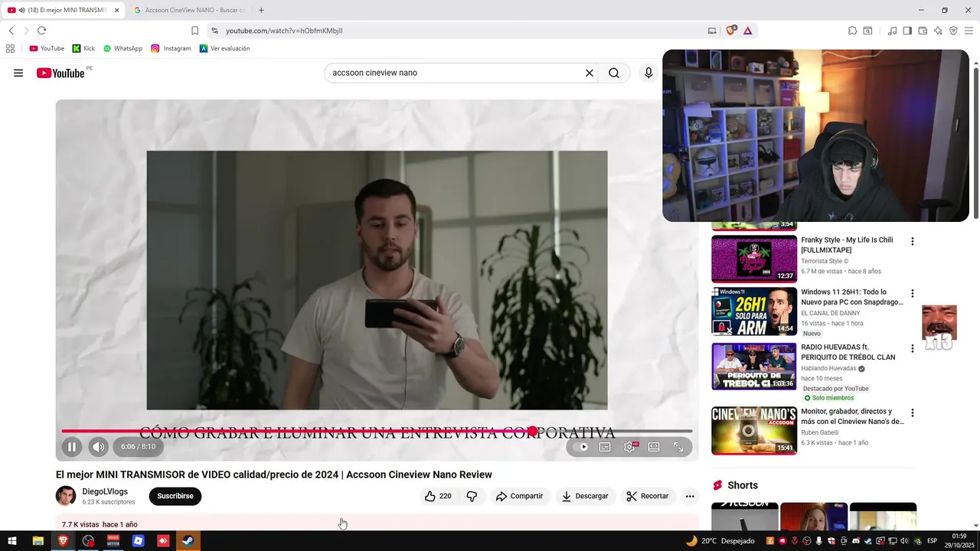Screen dimensions: 980x551
Task: Open options for Franky Style video
Action: tap(912, 241)
